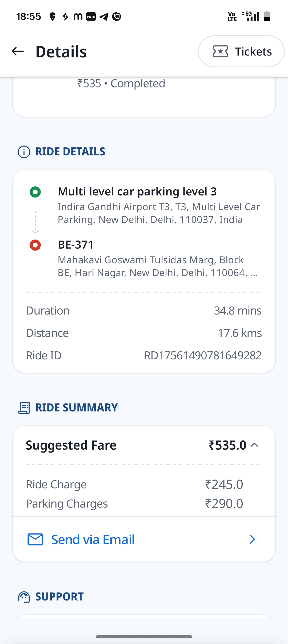Tap the Suggested Fare ₹535.0 amount

point(227,445)
